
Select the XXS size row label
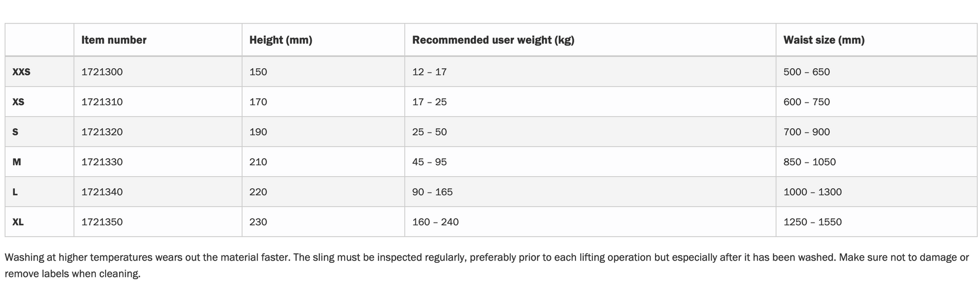pos(21,72)
